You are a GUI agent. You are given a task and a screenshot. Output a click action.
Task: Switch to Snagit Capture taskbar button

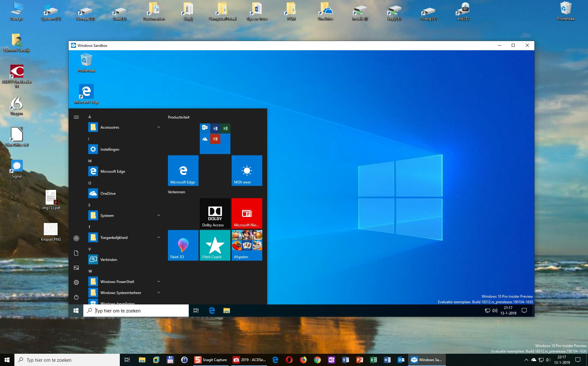[x=211, y=360]
